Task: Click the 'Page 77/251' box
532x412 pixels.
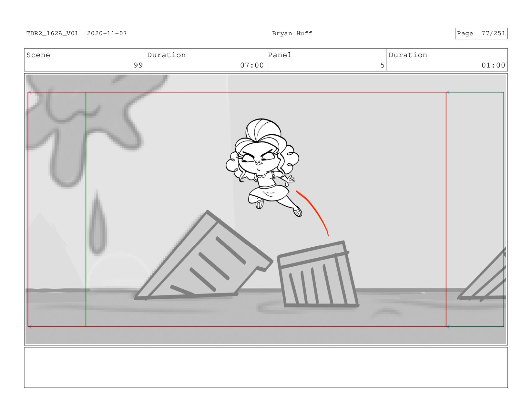Action: 481,33
